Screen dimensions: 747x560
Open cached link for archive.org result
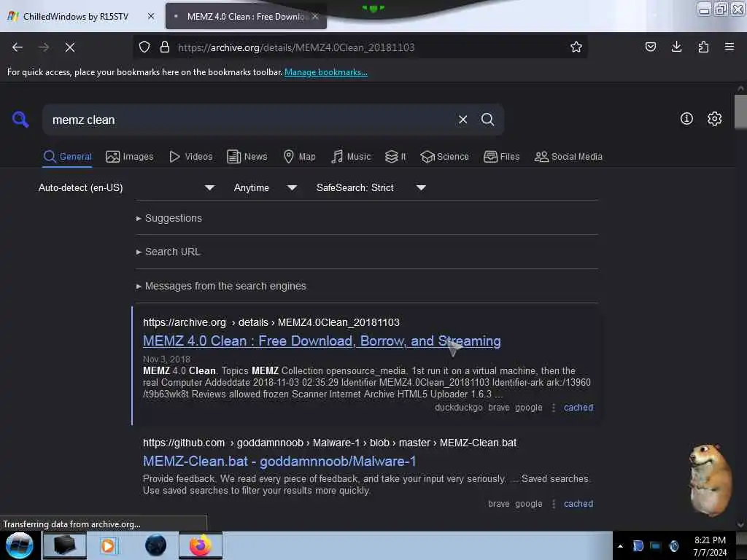[x=578, y=408]
